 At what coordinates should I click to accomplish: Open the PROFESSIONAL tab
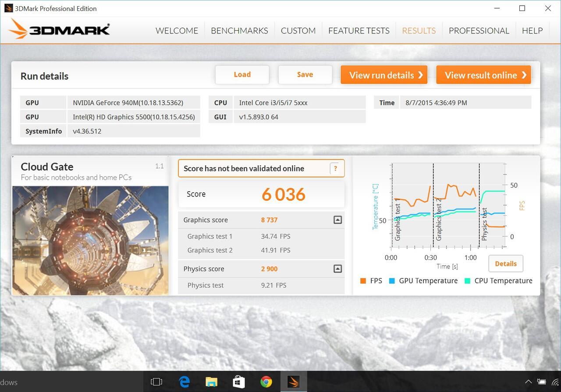coord(479,31)
